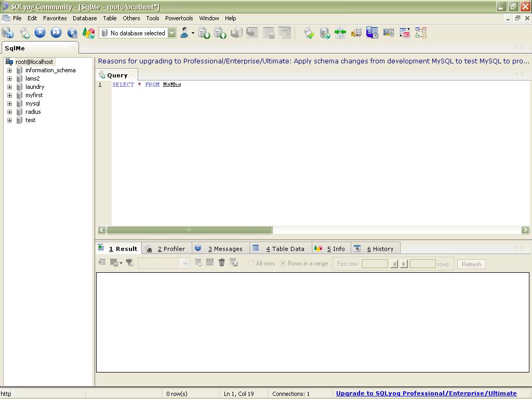Open the Schema Designer icon

click(421, 33)
